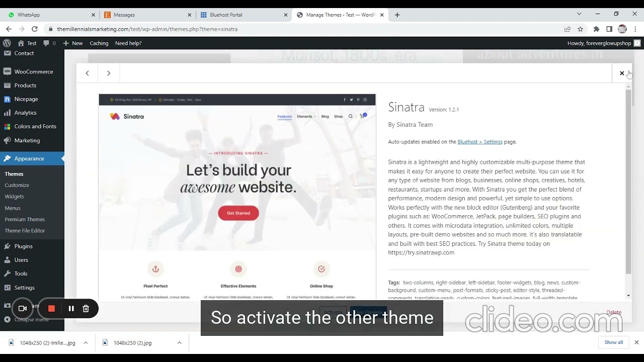Viewport: 644px width, 362px height.
Task: Stop the screen recording
Action: coord(51,308)
